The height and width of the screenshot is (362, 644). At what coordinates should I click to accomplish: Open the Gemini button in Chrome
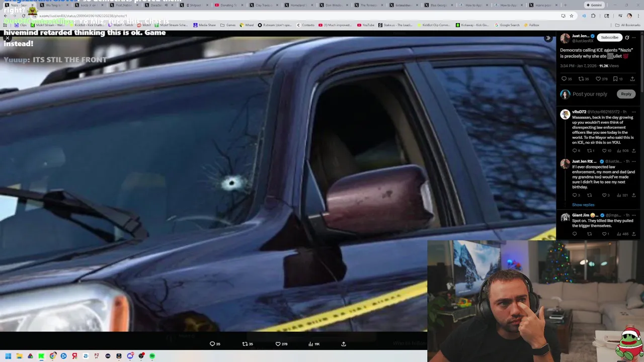(594, 5)
